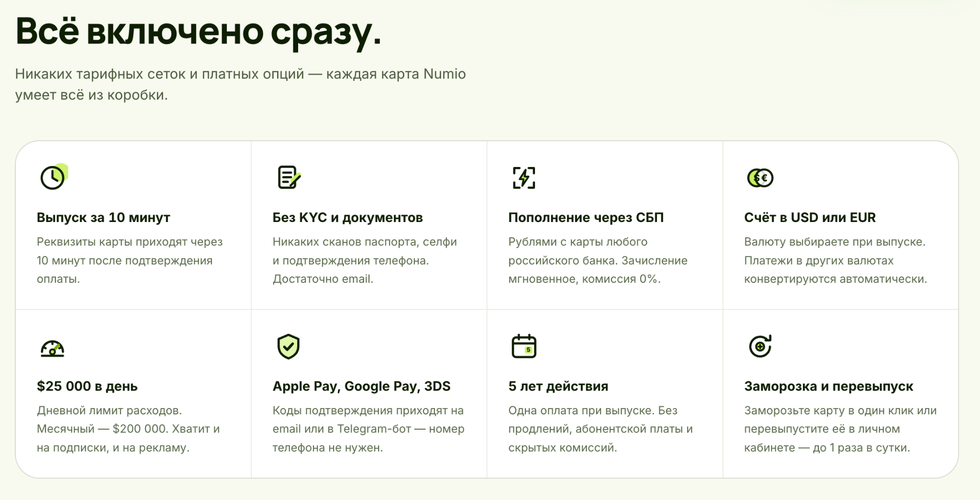Click the title "Счёт в USD или EUR"

(x=810, y=218)
